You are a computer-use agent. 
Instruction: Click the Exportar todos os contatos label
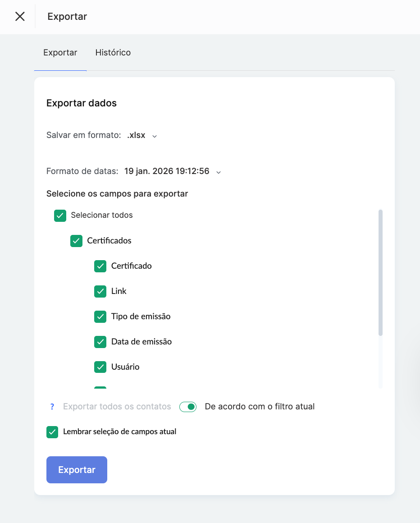pos(117,407)
